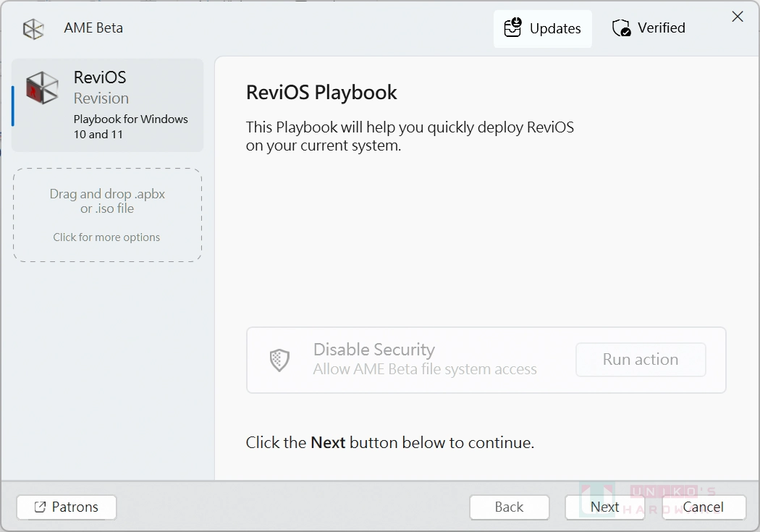Click the Verified shield-check icon
This screenshot has height=532, width=760.
tap(620, 28)
